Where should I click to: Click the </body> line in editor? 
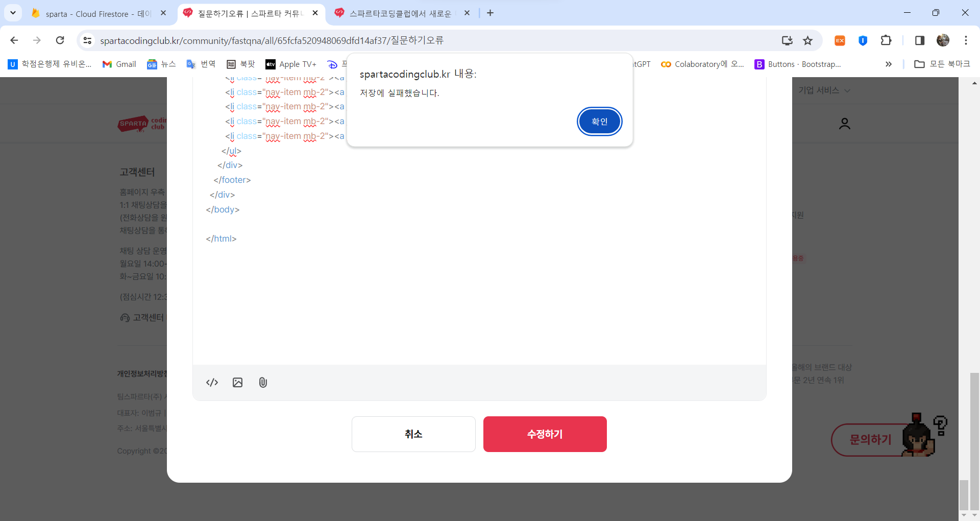click(223, 209)
